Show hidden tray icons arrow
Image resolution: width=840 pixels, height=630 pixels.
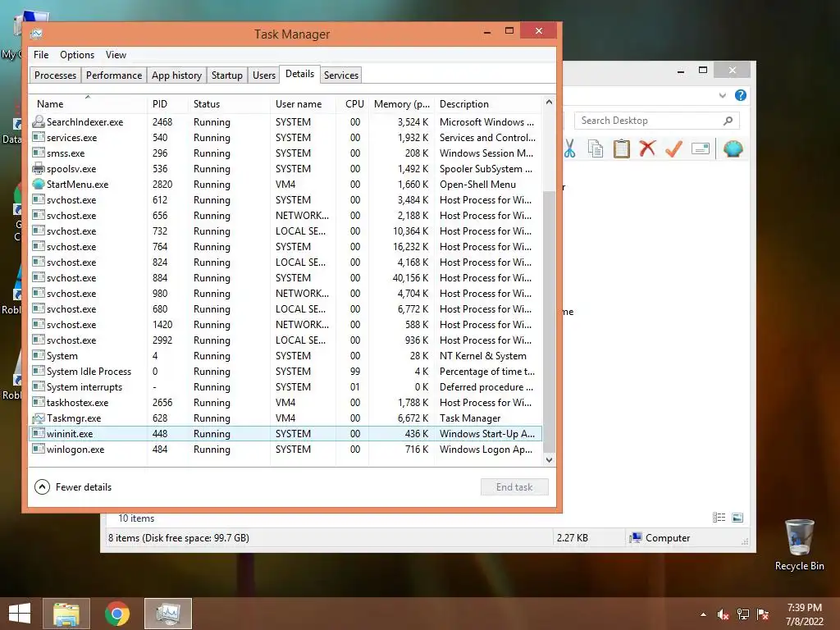point(703,614)
